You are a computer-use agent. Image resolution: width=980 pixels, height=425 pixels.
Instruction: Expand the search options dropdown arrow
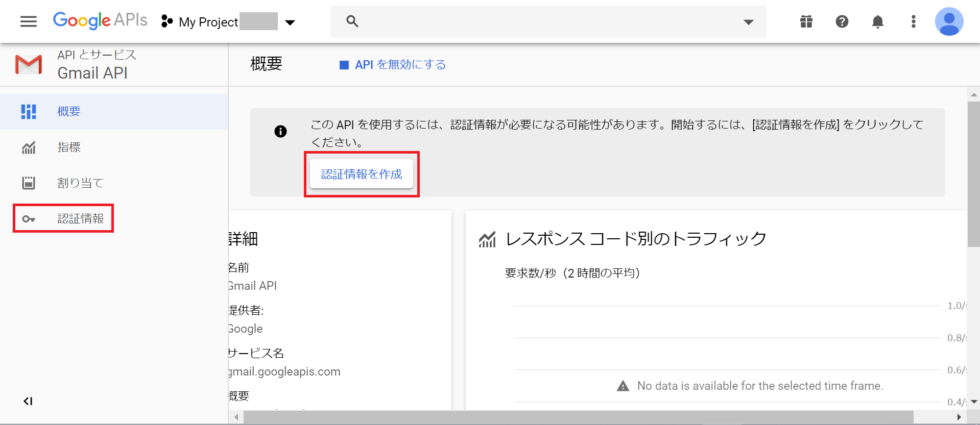(x=749, y=22)
